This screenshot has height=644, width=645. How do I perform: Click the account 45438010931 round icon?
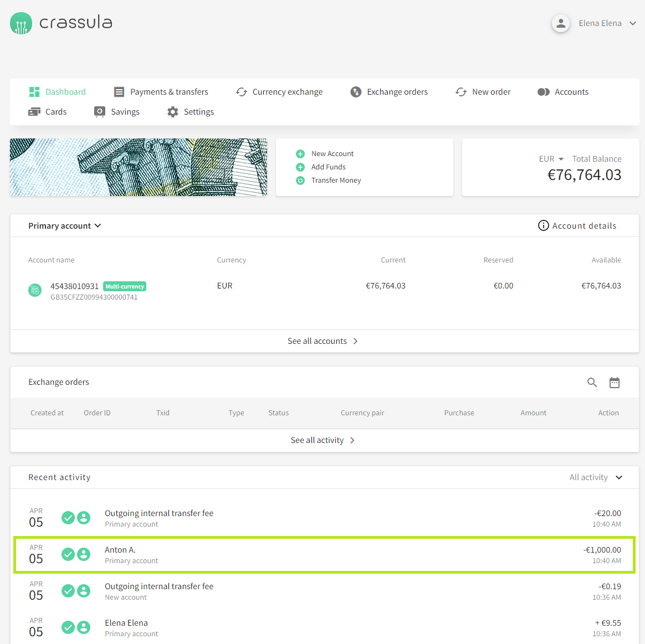pos(35,290)
